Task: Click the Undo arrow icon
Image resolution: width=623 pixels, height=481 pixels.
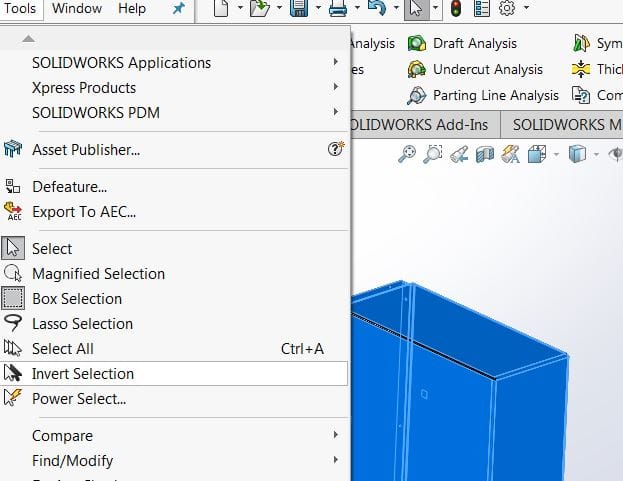Action: click(x=377, y=9)
